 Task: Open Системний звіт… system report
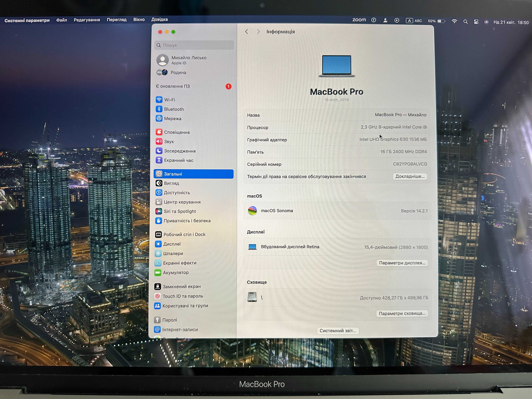(x=338, y=331)
